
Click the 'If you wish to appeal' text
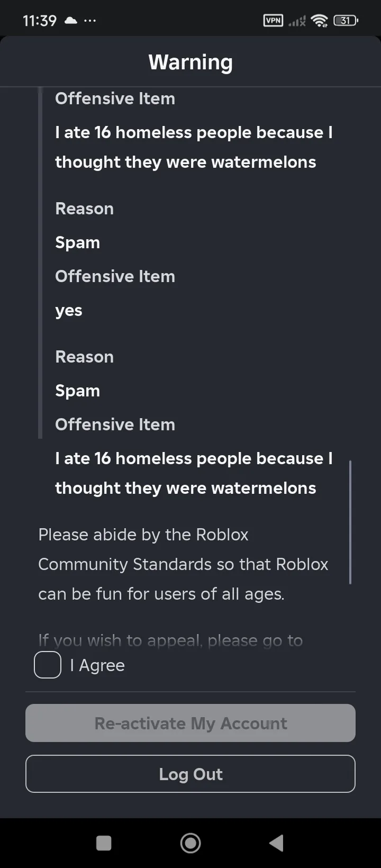click(170, 640)
